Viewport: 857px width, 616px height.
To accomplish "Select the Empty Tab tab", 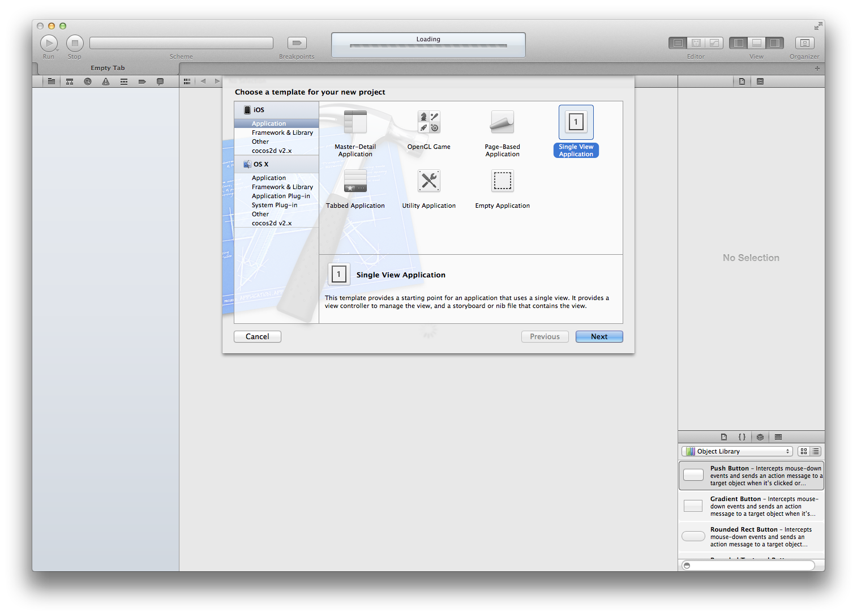I will [108, 68].
